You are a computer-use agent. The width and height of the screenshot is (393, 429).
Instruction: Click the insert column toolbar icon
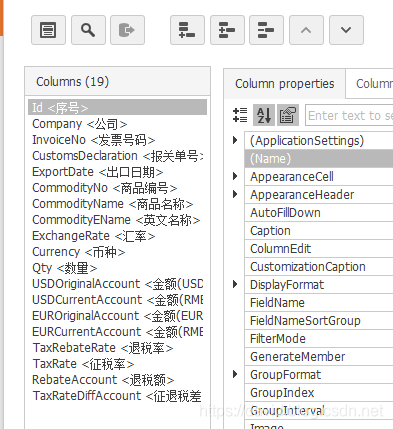click(x=227, y=30)
